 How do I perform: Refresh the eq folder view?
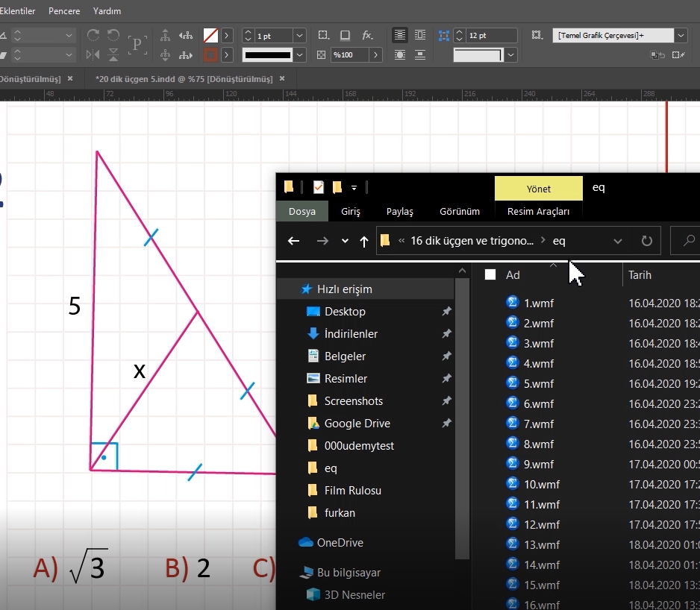[646, 241]
